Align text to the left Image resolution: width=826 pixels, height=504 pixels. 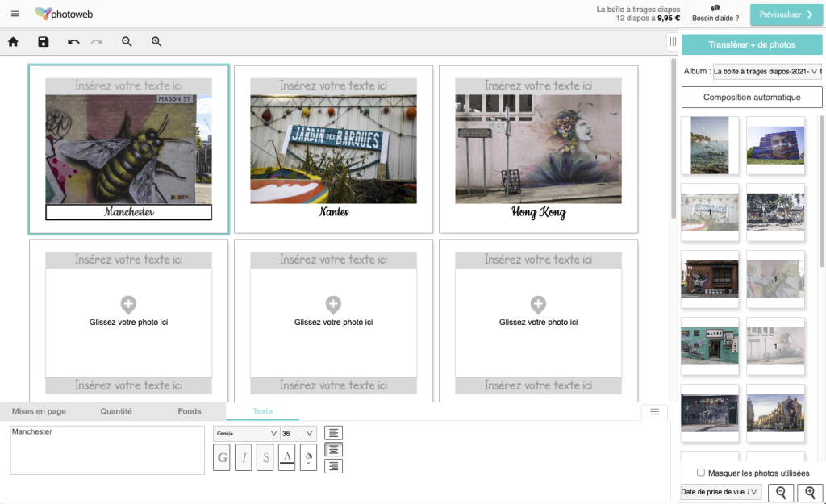333,433
